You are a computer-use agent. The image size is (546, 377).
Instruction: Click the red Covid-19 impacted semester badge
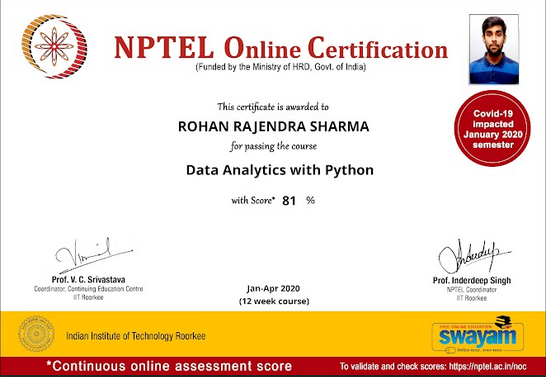[x=492, y=128]
